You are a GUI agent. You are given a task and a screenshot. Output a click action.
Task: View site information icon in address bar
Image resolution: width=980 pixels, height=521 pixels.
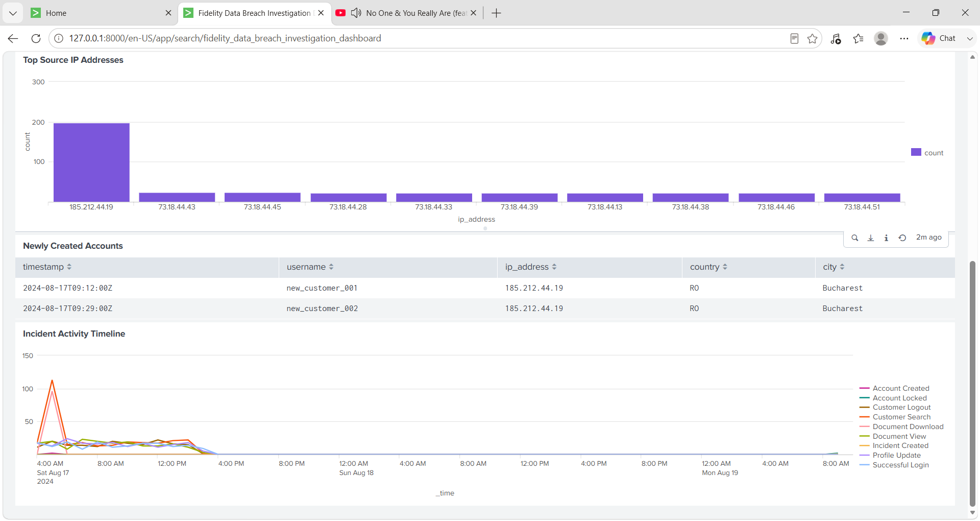[59, 38]
